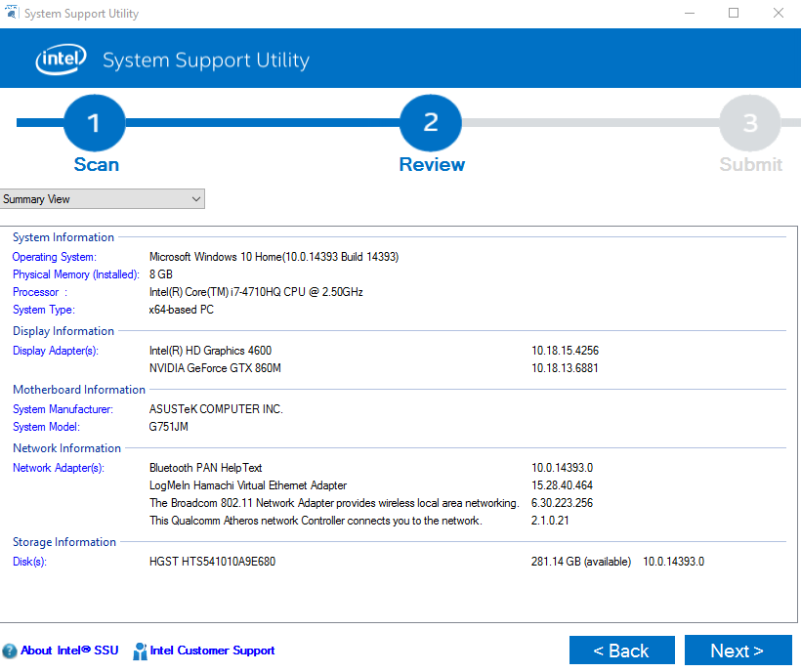Click the System Information section header
Viewport: 801px width, 672px height.
pos(63,237)
